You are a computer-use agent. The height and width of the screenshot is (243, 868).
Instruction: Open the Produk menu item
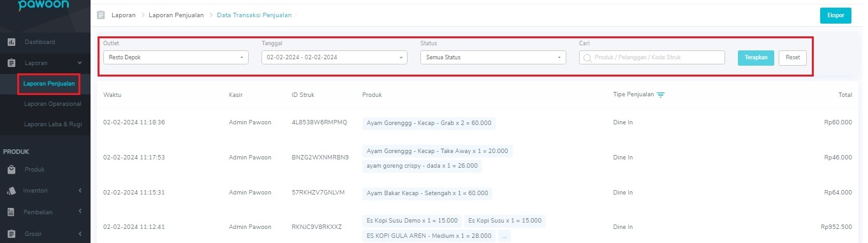coord(34,170)
